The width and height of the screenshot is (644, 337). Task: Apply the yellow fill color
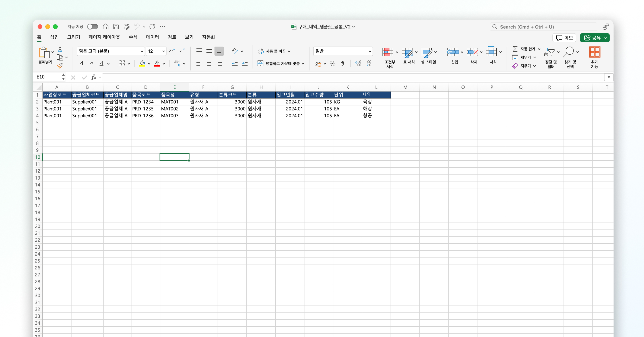click(x=142, y=63)
